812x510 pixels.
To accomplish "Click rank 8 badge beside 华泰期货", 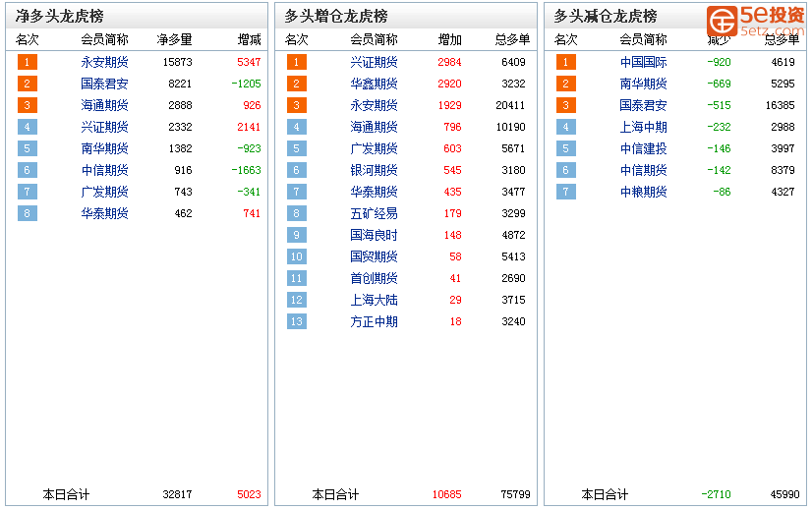I will click(28, 214).
